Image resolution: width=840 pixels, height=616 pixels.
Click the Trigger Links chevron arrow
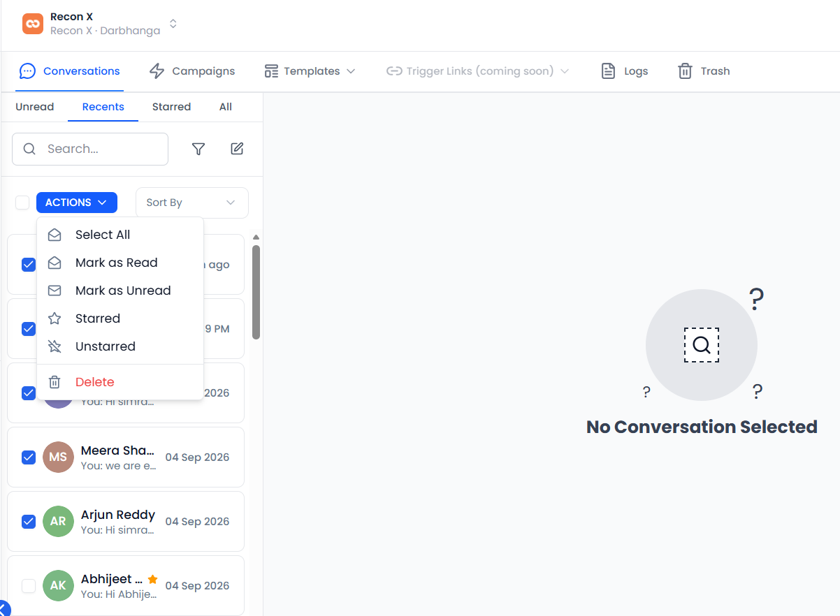point(565,71)
